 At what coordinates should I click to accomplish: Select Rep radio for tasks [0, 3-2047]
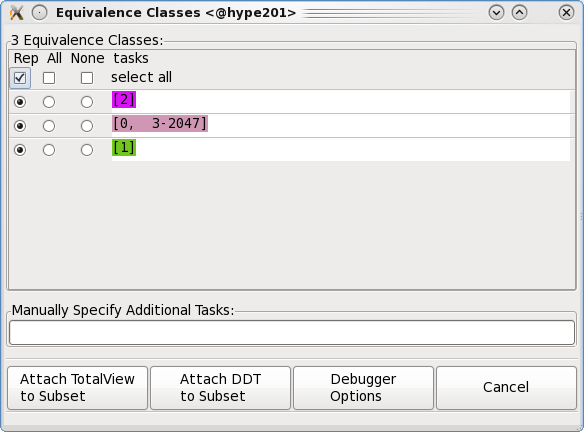coord(20,126)
